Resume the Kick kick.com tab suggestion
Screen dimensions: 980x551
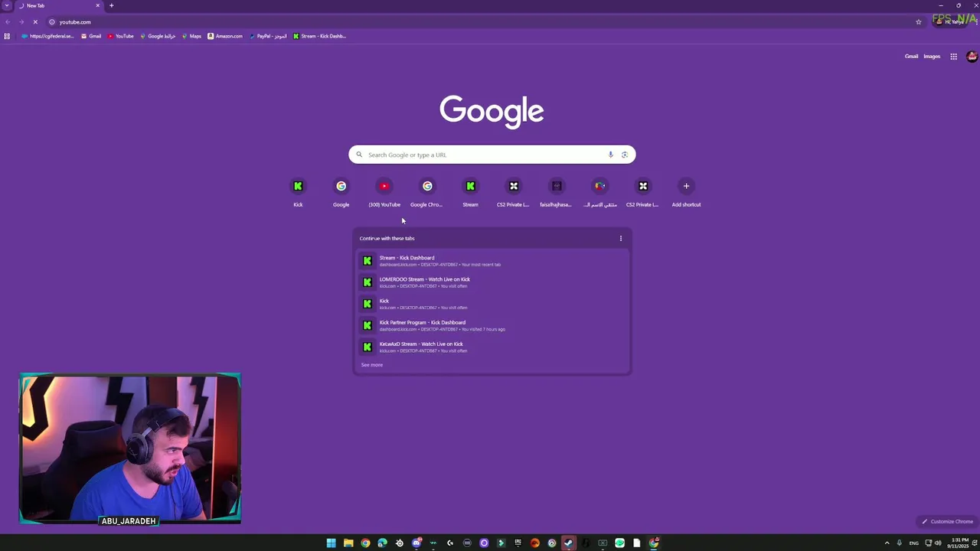pyautogui.click(x=492, y=304)
